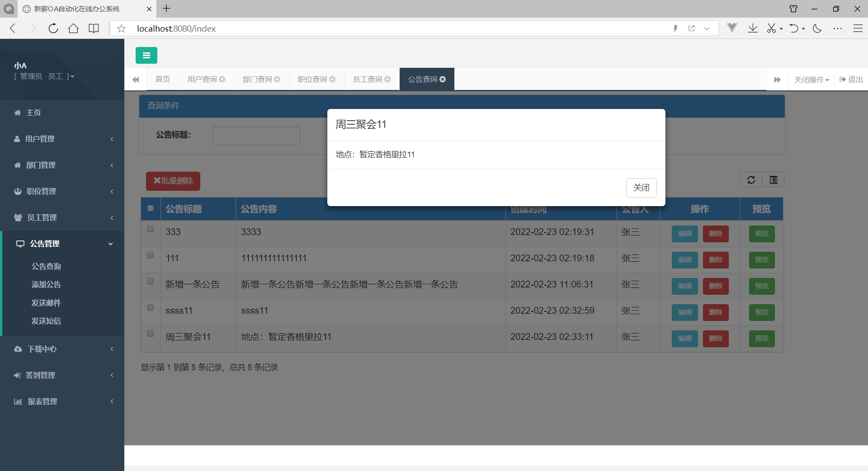Open the 关闭操作 dropdown

[811, 80]
